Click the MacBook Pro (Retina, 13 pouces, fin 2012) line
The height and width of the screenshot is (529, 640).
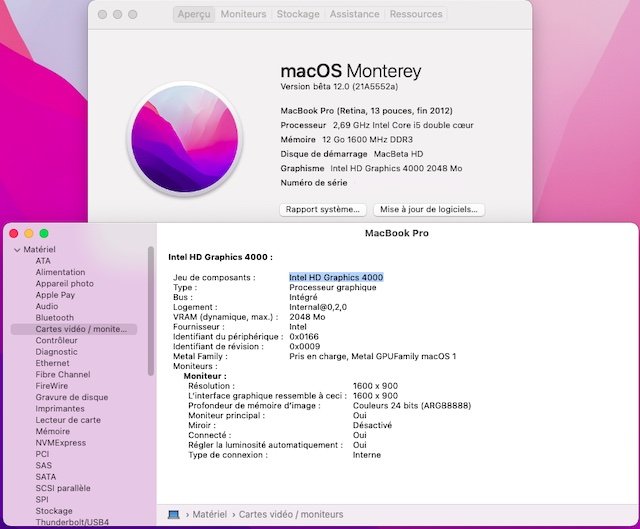pyautogui.click(x=367, y=111)
